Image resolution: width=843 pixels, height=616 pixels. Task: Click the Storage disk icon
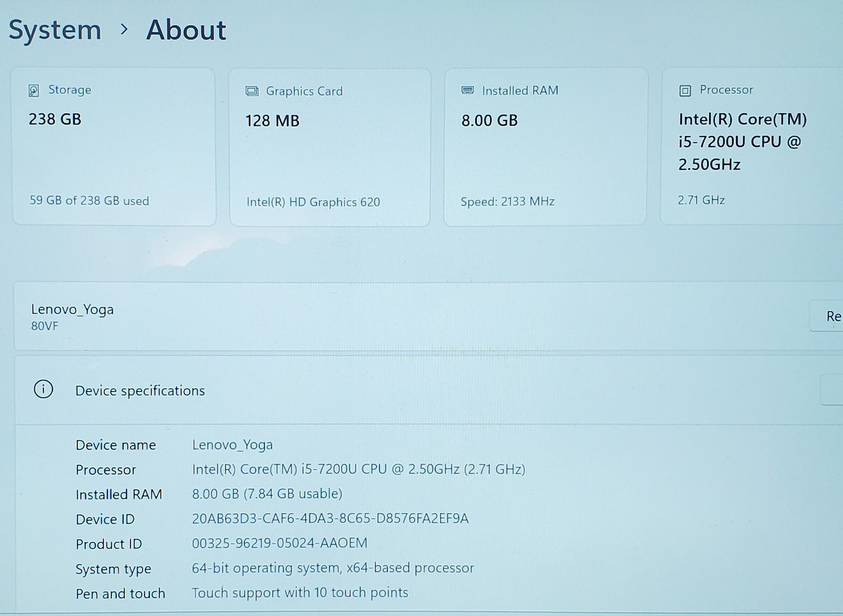(34, 91)
